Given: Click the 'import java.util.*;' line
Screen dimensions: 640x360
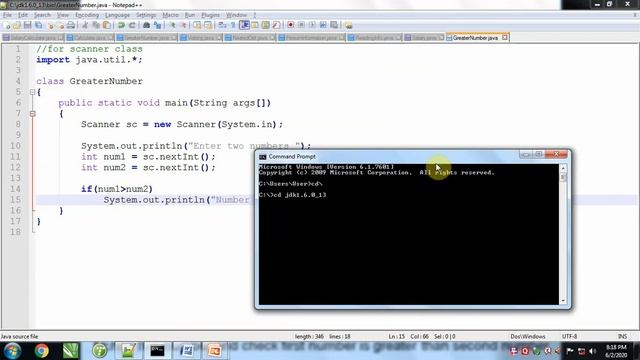Looking at the screenshot, I should [x=89, y=60].
